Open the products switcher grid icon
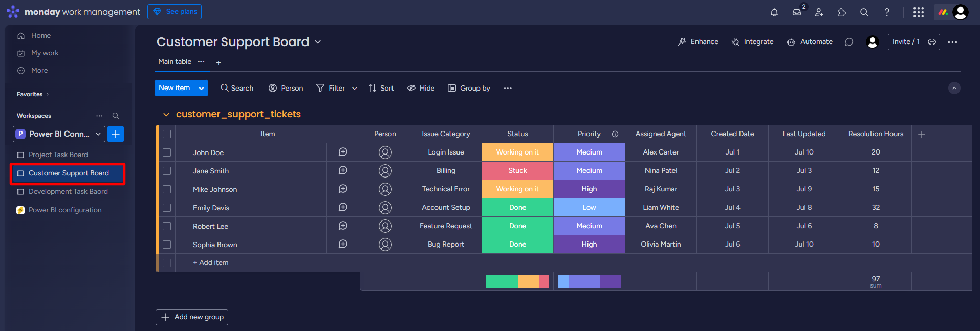980x331 pixels. (919, 12)
